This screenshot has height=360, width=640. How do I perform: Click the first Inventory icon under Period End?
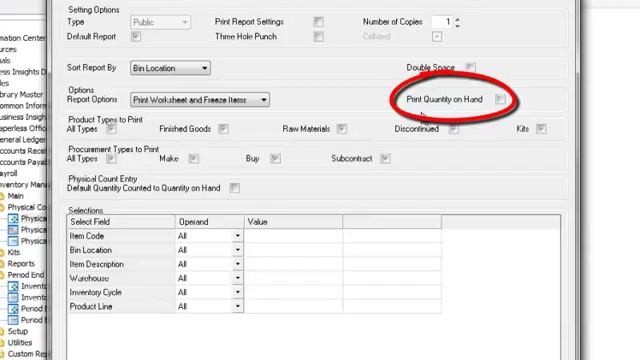[13, 286]
